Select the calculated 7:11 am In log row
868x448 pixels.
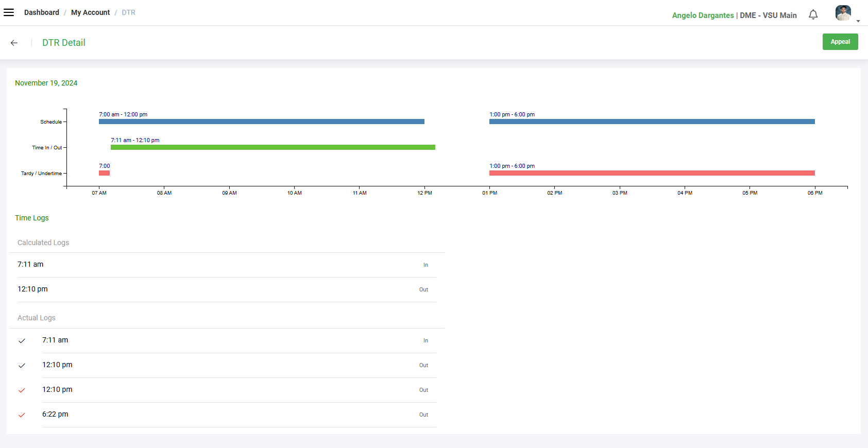pos(223,265)
